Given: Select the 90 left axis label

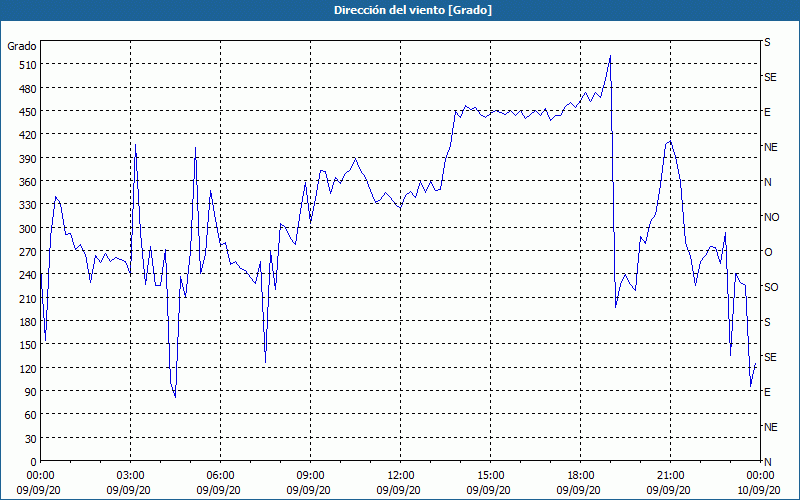Looking at the screenshot, I should [x=31, y=392].
